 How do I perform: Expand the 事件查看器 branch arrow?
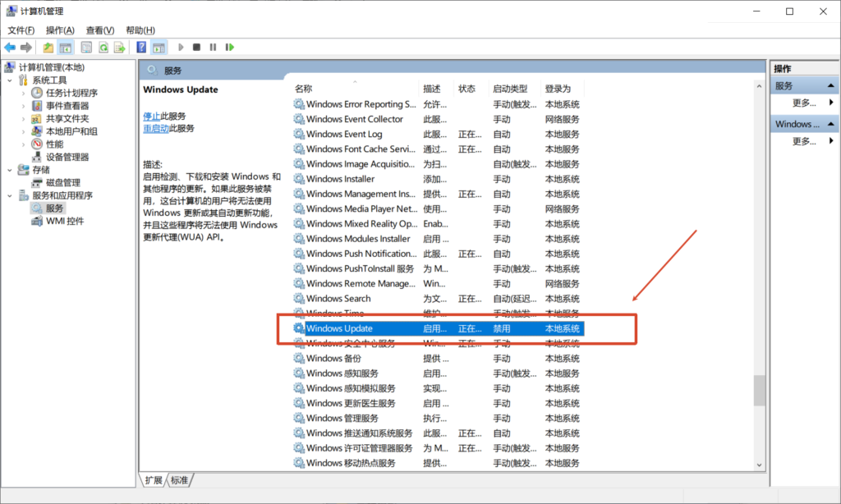click(x=23, y=106)
